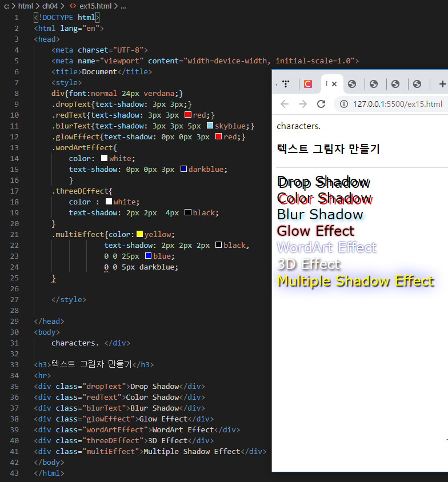Viewport: 448px width, 482px height.
Task: Open the black swatch on line 19
Action: (x=188, y=212)
